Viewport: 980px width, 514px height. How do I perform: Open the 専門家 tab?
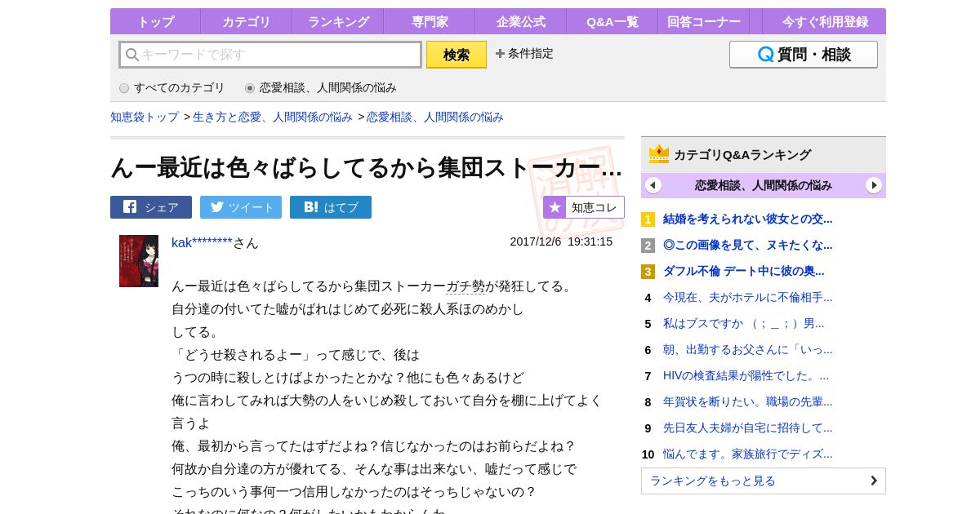click(x=430, y=21)
